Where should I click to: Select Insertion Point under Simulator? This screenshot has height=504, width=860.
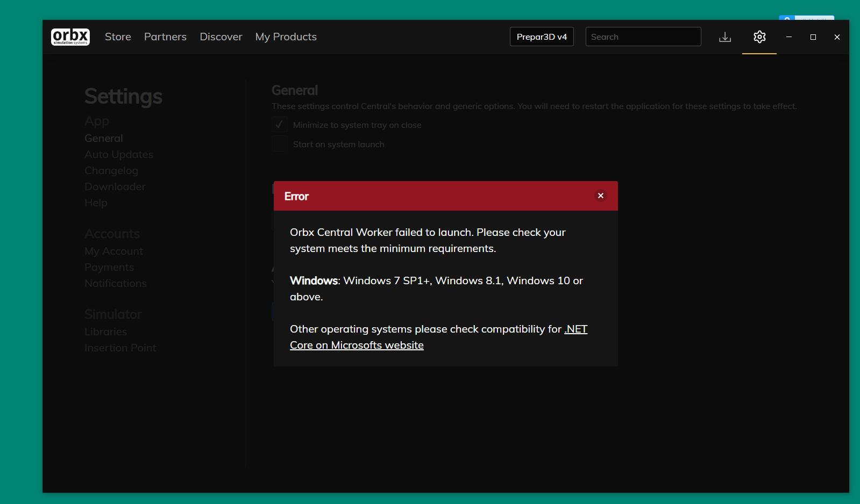click(120, 348)
